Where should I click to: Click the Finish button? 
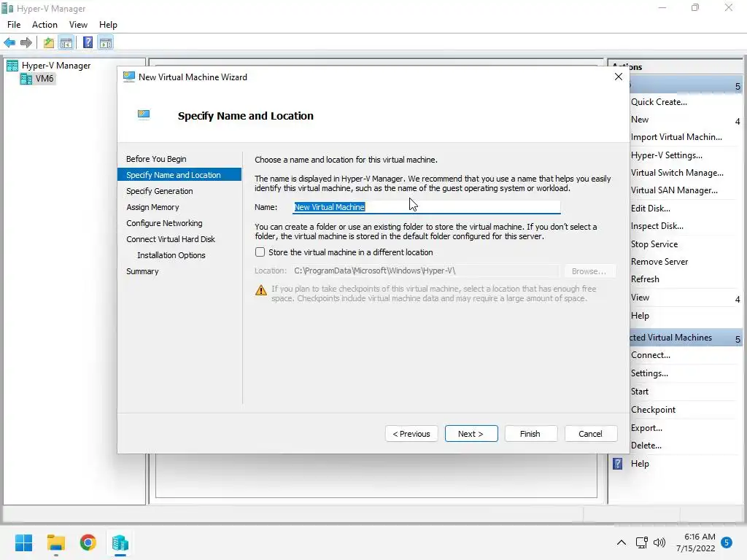point(530,434)
